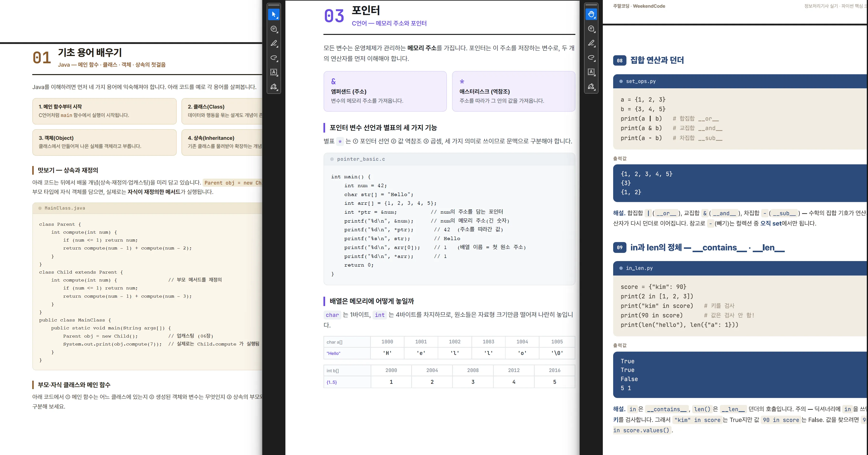This screenshot has height=455, width=868.
Task: Click the 'char str[] = "Hello";' code line
Action: point(378,194)
